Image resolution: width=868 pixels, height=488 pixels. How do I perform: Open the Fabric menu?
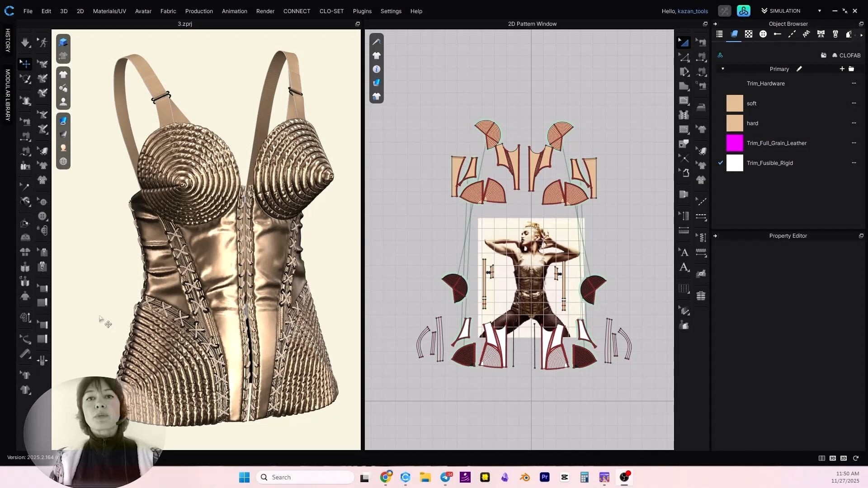pyautogui.click(x=168, y=11)
